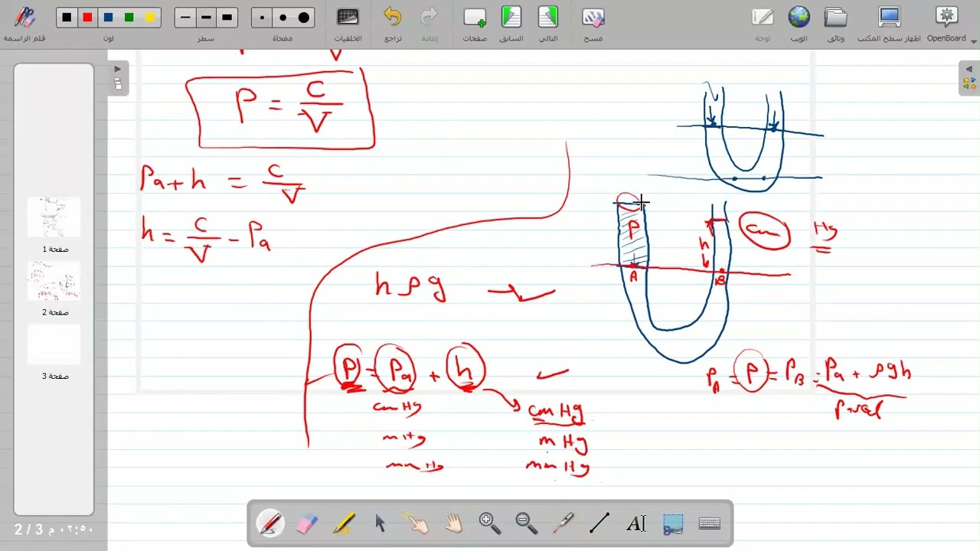Select the draw line tool
980x551 pixels.
[x=599, y=523]
